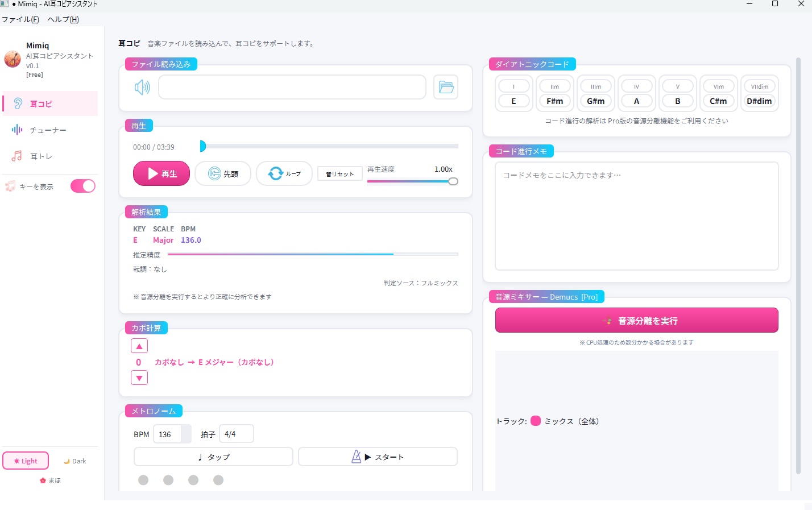Image resolution: width=812 pixels, height=510 pixels.
Task: Click the speaker icon in file loading panel
Action: 142,87
